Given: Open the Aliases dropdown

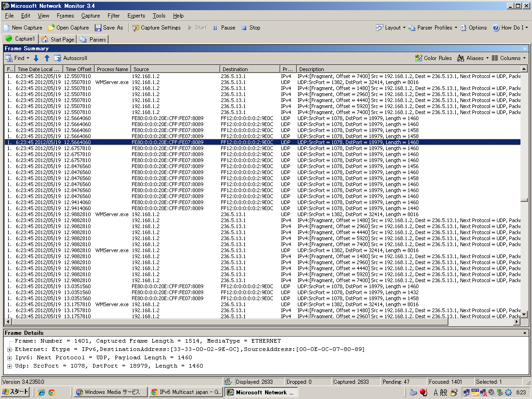Looking at the screenshot, I should pyautogui.click(x=472, y=58).
